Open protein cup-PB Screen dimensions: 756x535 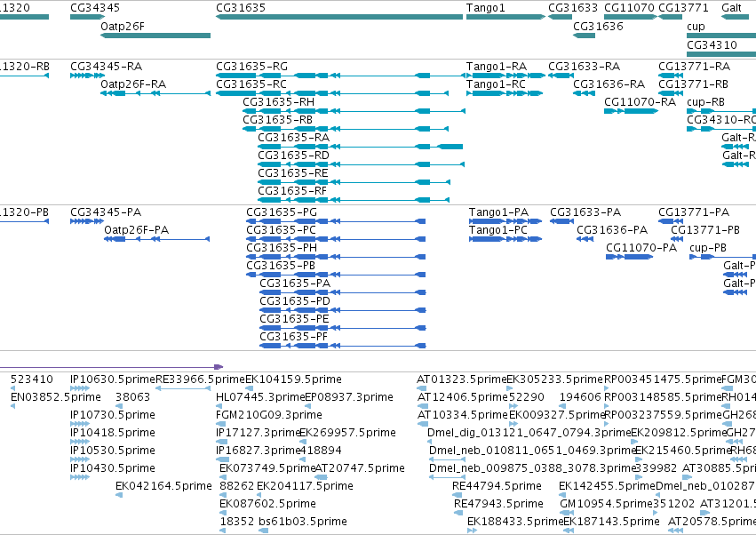[723, 257]
